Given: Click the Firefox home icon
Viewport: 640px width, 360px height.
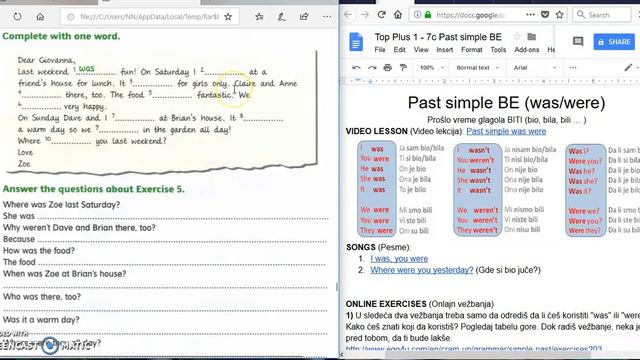Looking at the screenshot, I should (398, 15).
